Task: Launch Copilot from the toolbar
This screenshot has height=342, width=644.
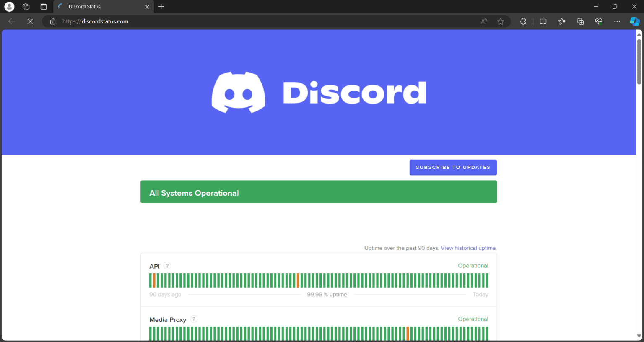Action: coord(634,21)
